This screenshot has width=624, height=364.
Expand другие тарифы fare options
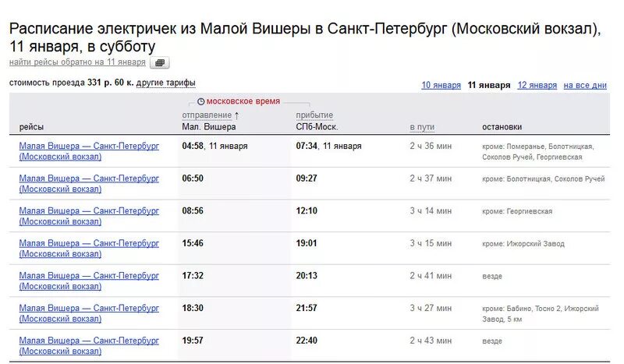[165, 83]
